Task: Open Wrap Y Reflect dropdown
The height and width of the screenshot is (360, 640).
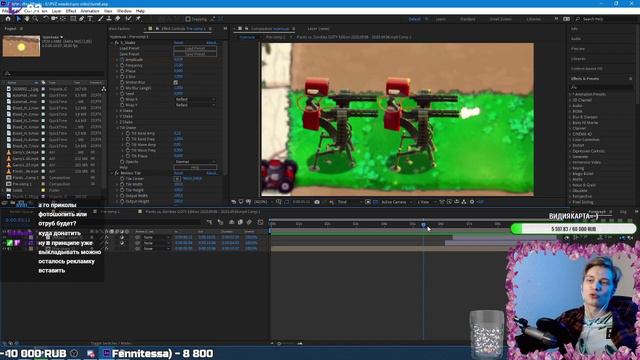Action: pos(195,105)
